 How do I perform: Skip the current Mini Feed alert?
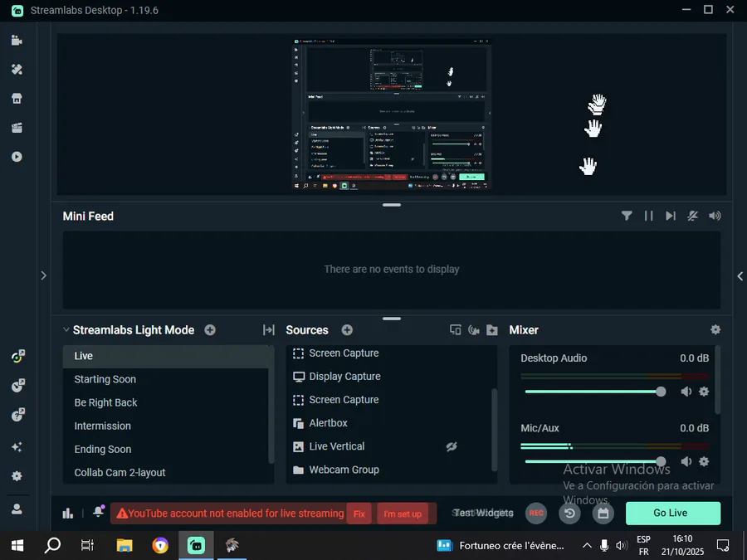pos(671,216)
